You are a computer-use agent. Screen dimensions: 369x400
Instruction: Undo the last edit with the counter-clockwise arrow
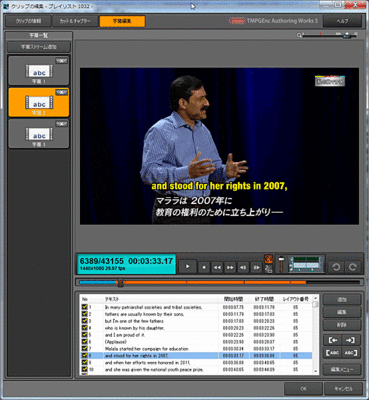pos(336,267)
